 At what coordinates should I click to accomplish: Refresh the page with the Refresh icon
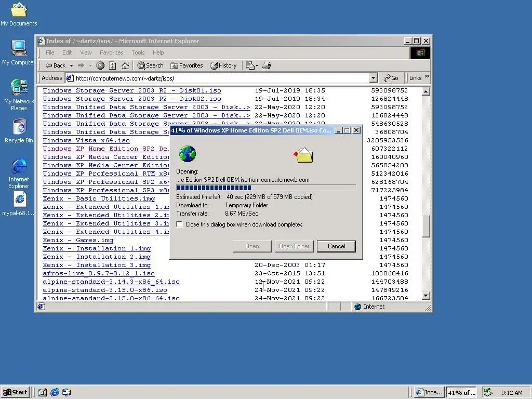tap(113, 65)
